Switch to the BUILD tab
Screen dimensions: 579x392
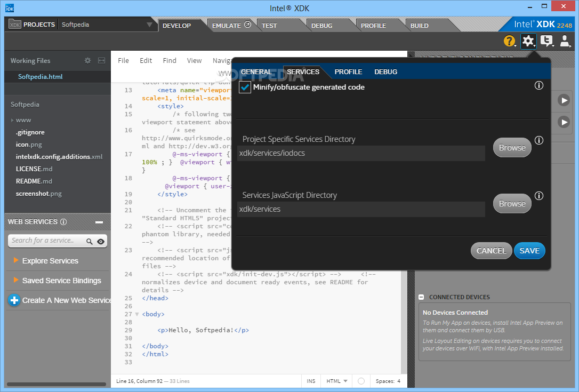pyautogui.click(x=420, y=26)
